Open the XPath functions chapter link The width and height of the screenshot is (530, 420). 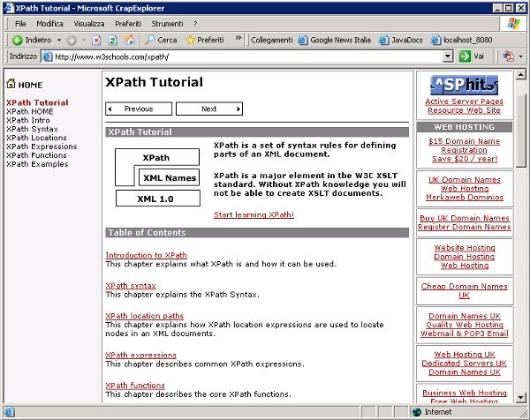135,386
